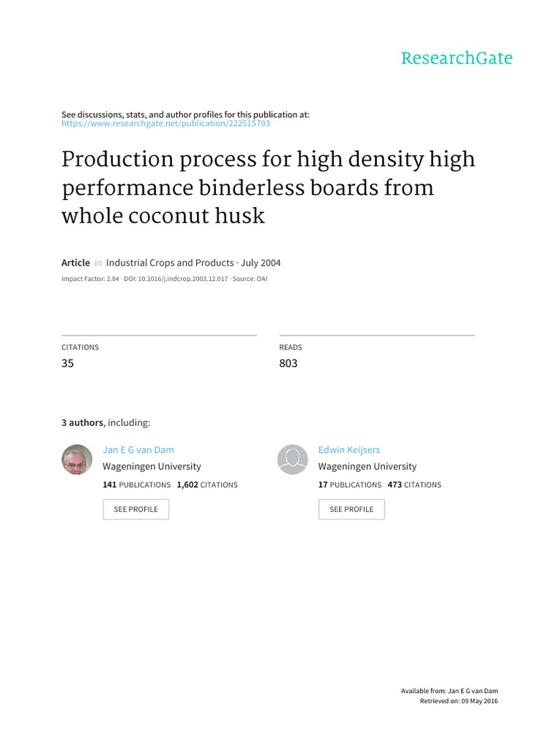Open Jan E G van Dam's author name link
Screen dimensions: 560x747
(x=139, y=450)
